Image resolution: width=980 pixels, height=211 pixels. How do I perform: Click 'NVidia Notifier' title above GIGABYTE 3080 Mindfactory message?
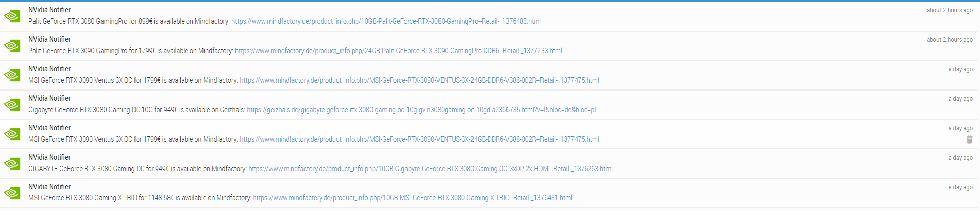[x=49, y=157]
